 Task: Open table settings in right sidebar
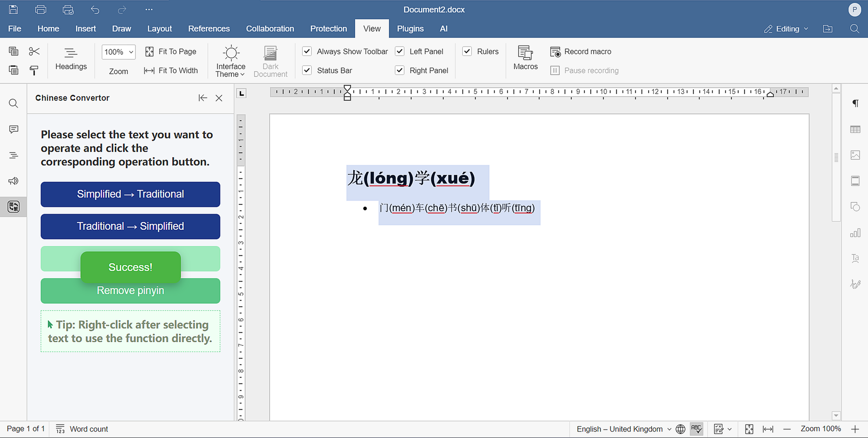855,129
